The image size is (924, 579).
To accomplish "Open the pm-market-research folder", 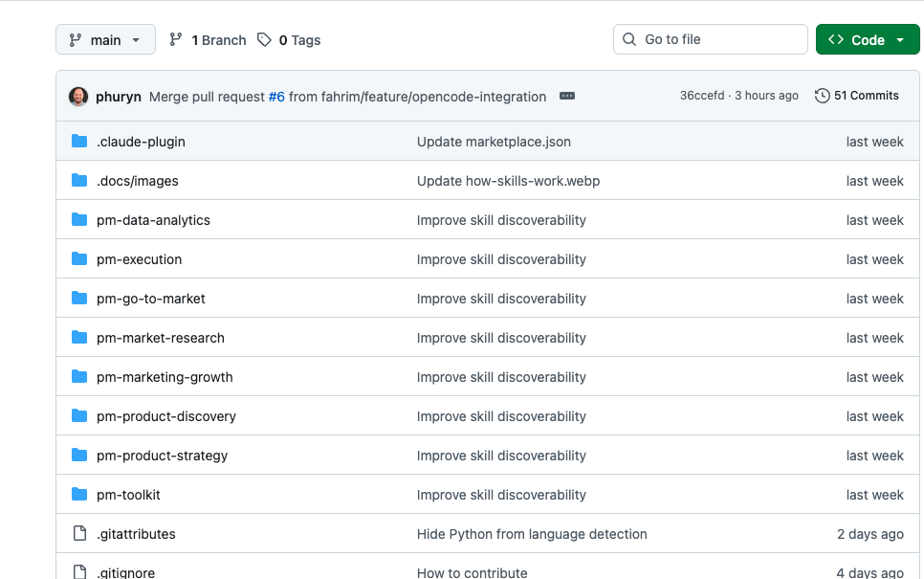I will pyautogui.click(x=161, y=338).
